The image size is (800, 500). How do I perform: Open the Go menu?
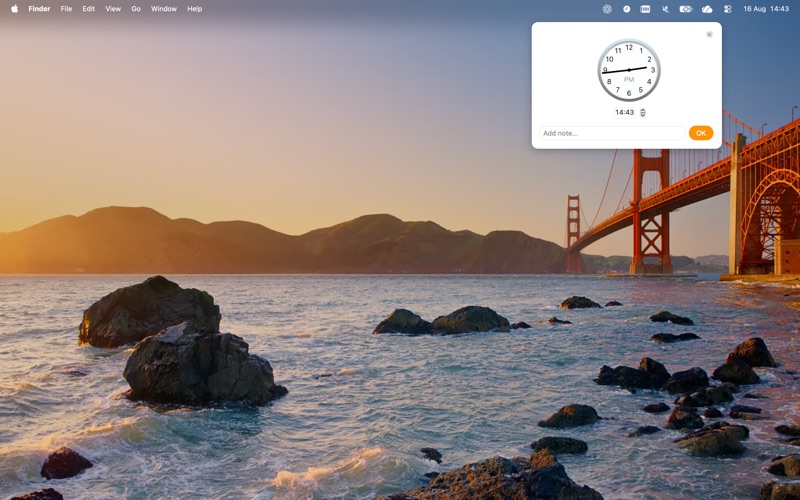(136, 9)
